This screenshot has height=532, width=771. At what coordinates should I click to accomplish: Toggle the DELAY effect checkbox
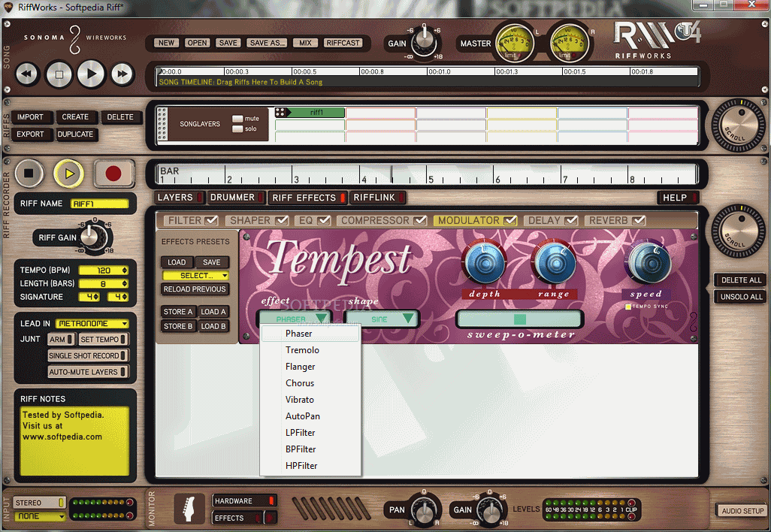(571, 220)
